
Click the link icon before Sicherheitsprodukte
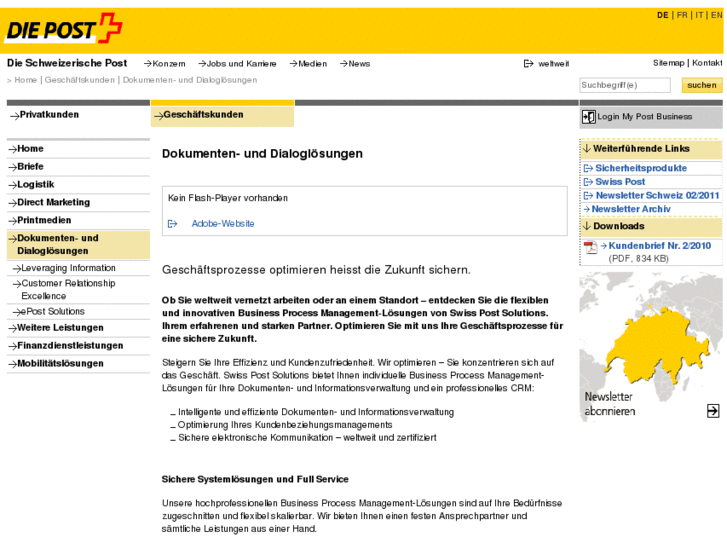(588, 168)
